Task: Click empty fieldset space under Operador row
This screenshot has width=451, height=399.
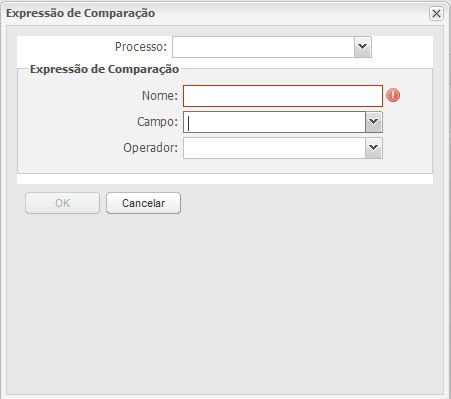Action: (x=225, y=166)
